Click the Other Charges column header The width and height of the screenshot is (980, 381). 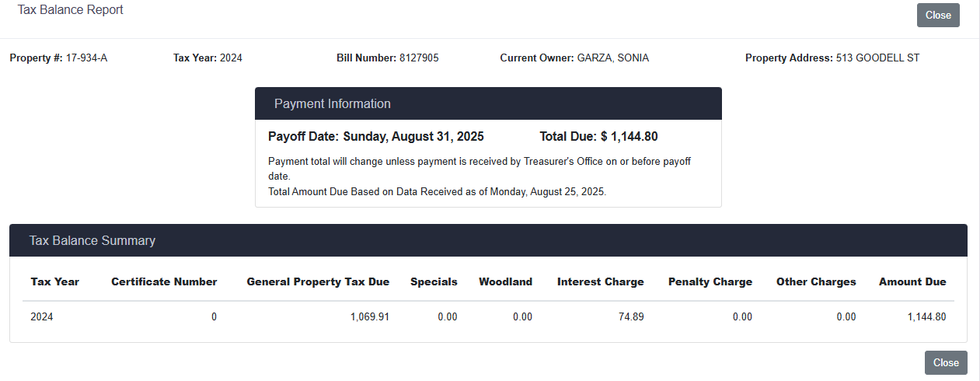click(x=816, y=282)
